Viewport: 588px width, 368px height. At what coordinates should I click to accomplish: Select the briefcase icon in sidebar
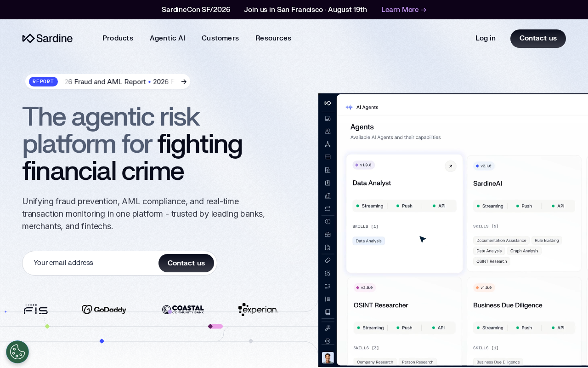pyautogui.click(x=328, y=234)
